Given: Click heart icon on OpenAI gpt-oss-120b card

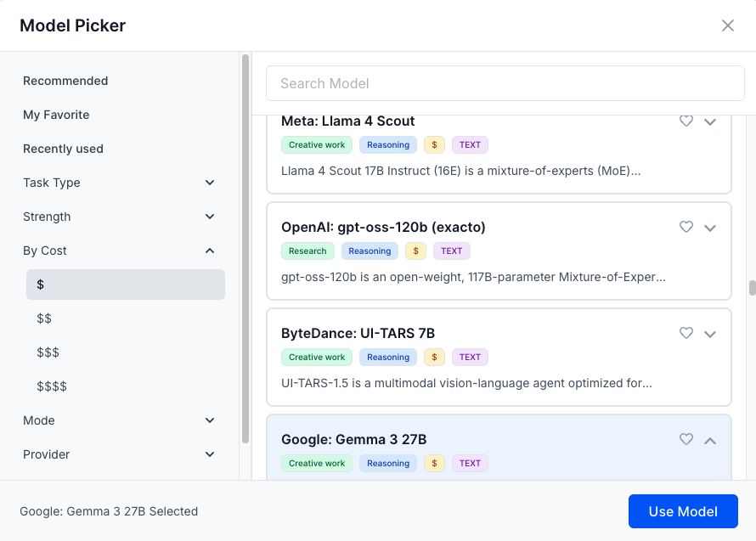Looking at the screenshot, I should click(686, 228).
